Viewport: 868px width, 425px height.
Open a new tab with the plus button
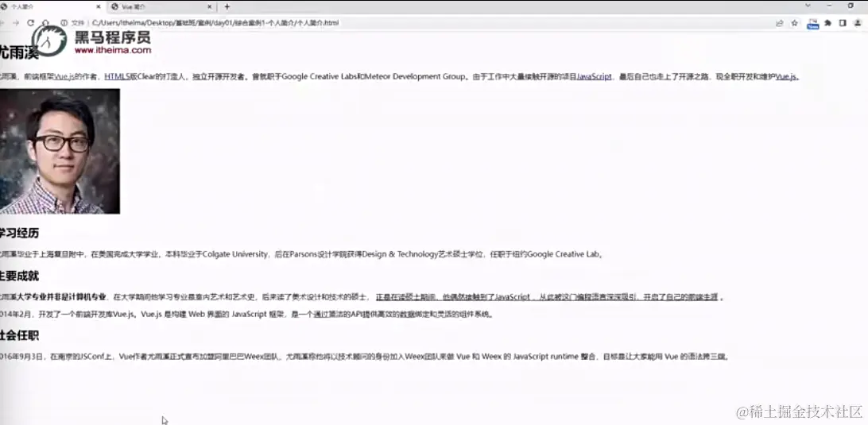[x=227, y=6]
